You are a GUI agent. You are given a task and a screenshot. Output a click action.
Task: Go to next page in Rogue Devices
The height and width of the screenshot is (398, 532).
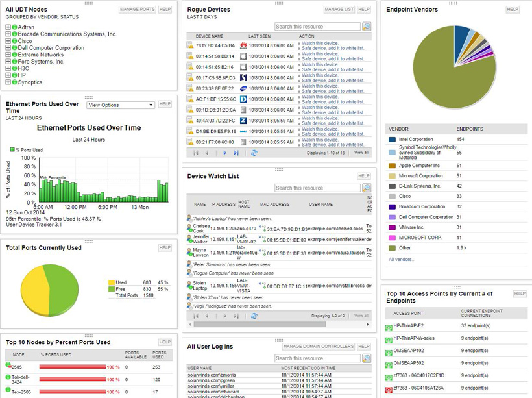coord(225,153)
